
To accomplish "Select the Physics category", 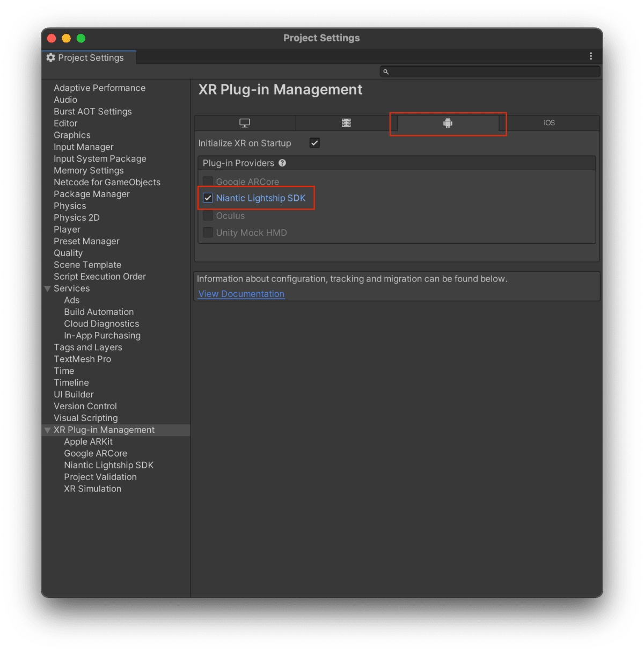I will click(70, 206).
